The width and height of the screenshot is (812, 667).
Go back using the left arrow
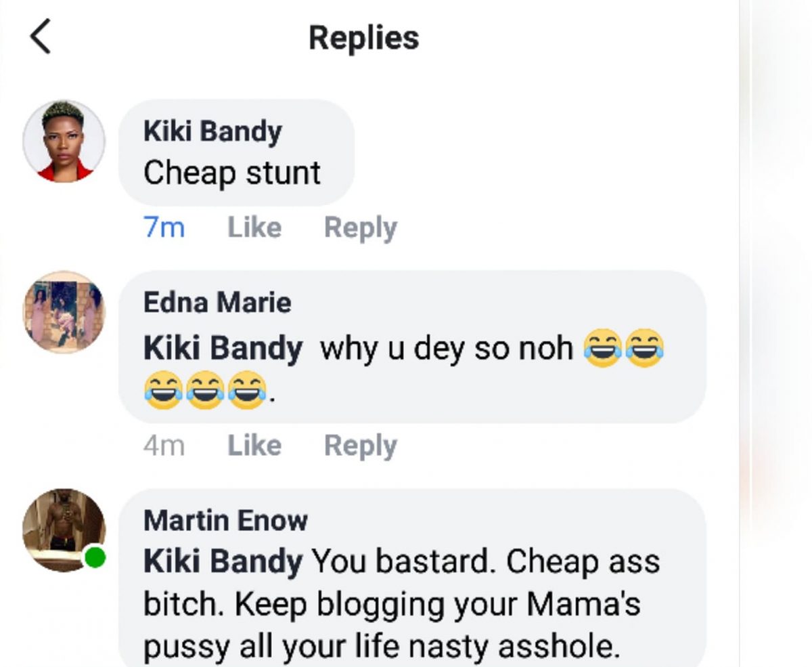41,37
